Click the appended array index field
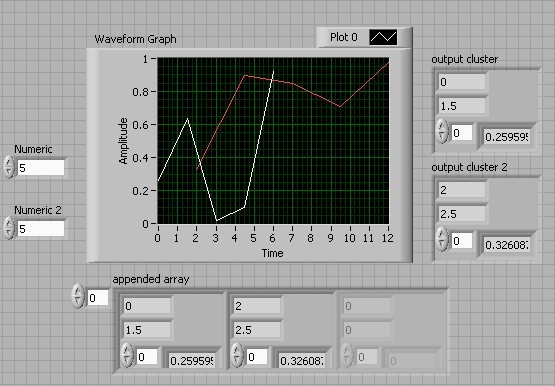Viewport: 555px width, 386px height. tap(98, 298)
